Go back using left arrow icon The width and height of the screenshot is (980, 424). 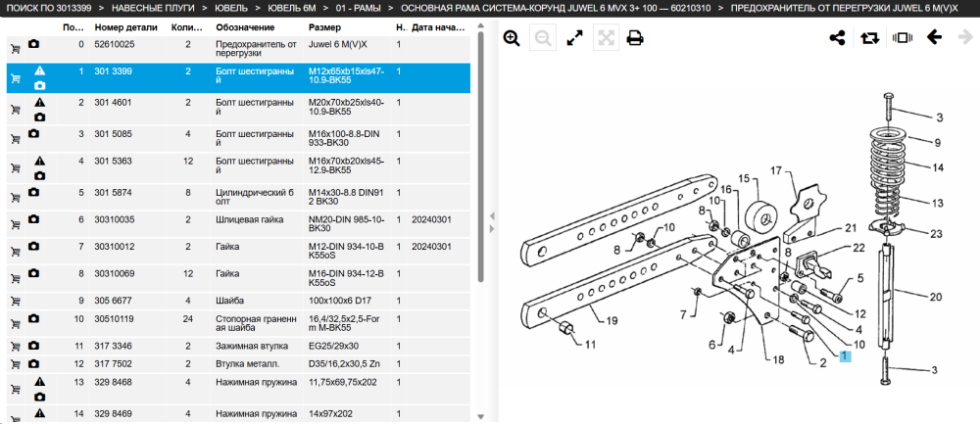pyautogui.click(x=934, y=37)
